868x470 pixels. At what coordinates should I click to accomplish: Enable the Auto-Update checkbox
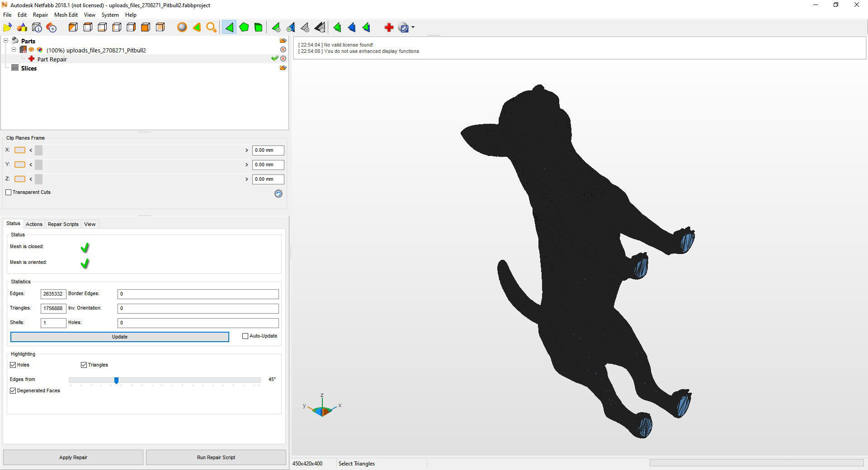click(x=245, y=336)
